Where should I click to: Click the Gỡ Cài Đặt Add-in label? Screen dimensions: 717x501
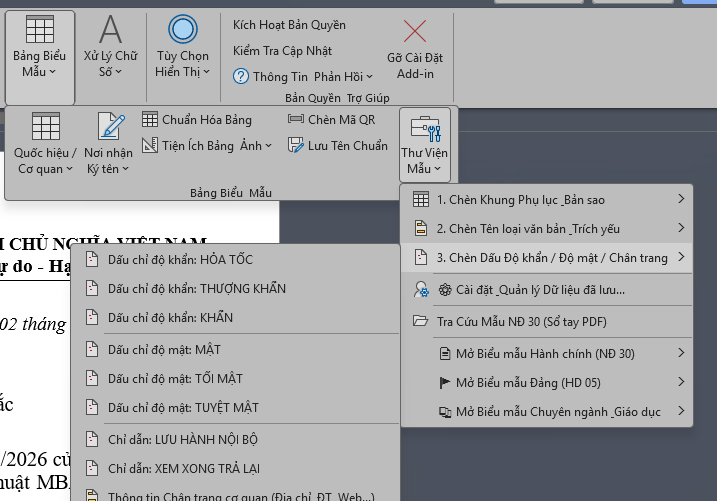pos(415,66)
